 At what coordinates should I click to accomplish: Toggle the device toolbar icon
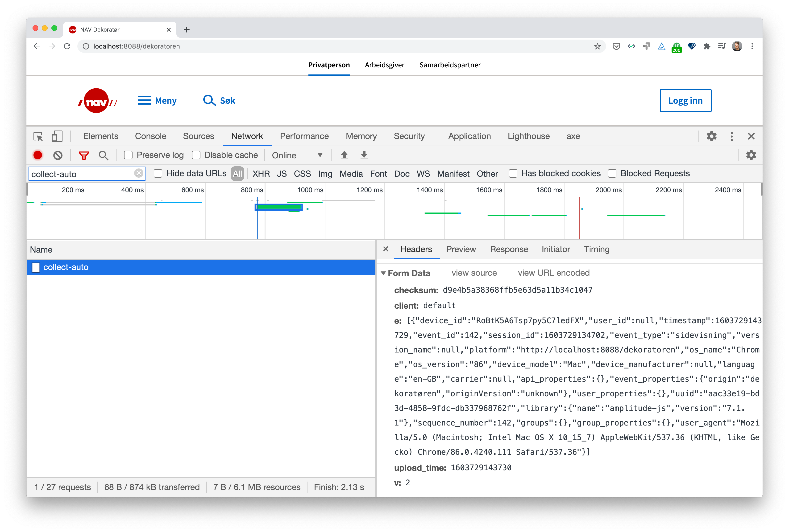click(57, 136)
